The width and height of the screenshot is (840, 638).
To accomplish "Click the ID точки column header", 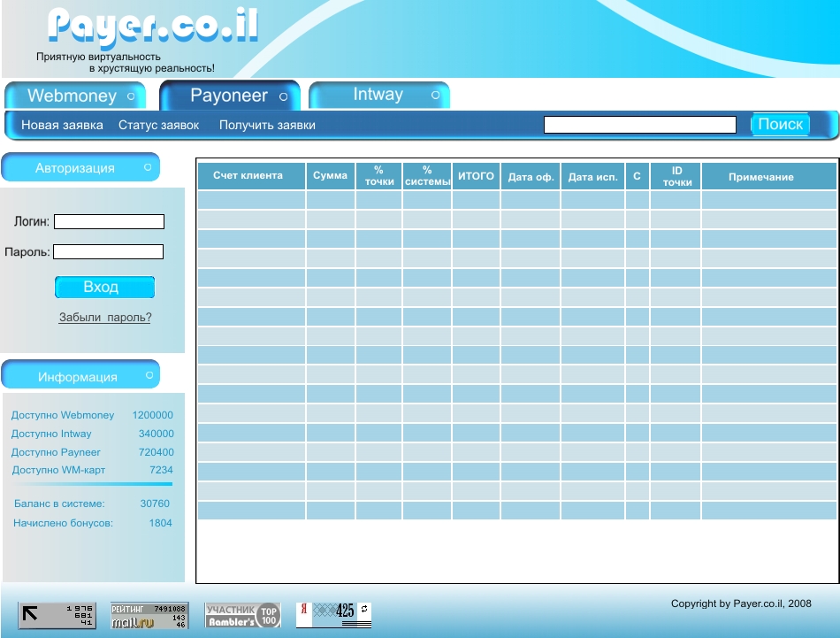I will coord(676,176).
